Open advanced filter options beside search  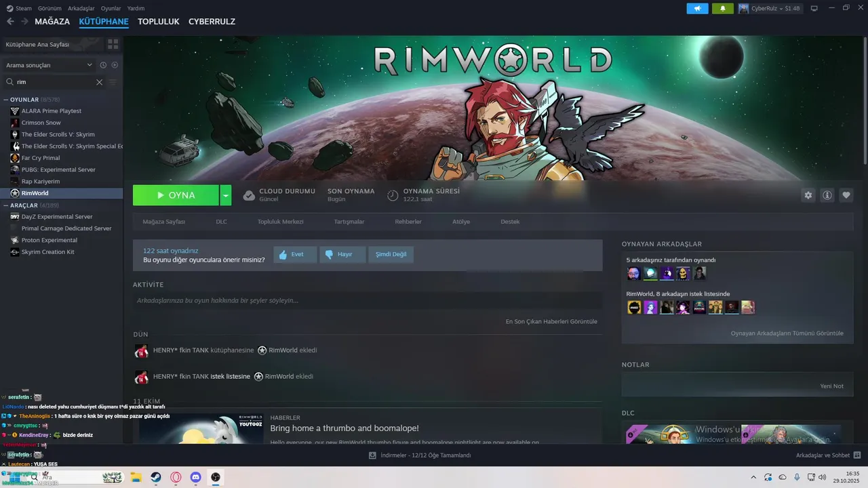tap(113, 82)
